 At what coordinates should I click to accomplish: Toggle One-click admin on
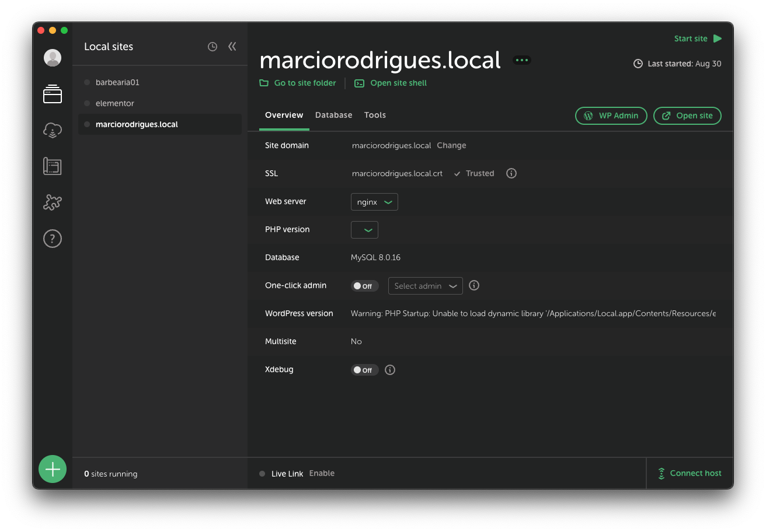[364, 286]
